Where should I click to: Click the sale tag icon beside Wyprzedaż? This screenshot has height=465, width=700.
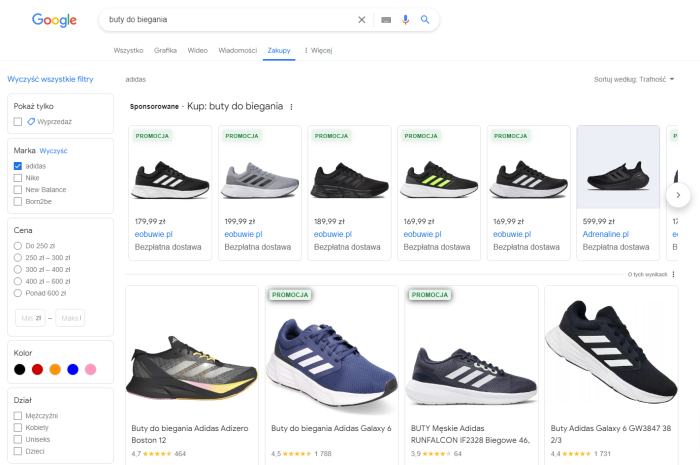tap(31, 121)
